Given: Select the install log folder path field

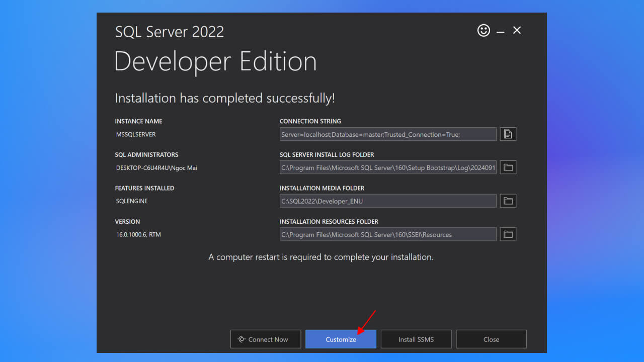Looking at the screenshot, I should pos(388,167).
